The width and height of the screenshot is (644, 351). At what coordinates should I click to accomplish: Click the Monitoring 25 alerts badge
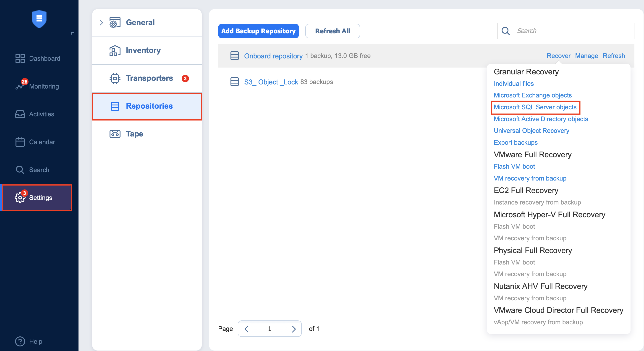[x=24, y=82]
